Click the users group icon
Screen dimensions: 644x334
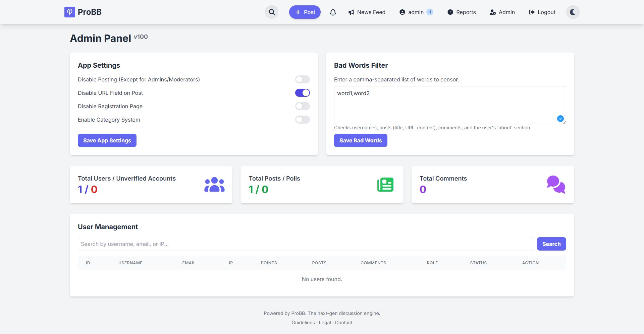coord(214,185)
